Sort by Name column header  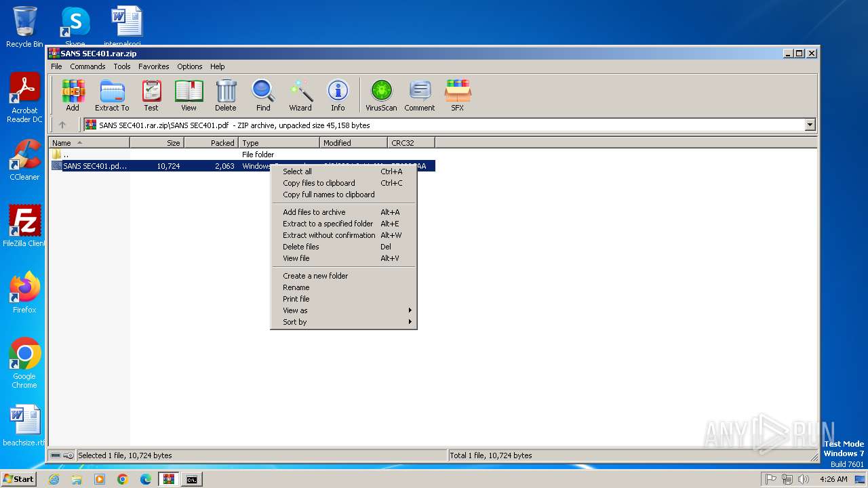pyautogui.click(x=89, y=143)
